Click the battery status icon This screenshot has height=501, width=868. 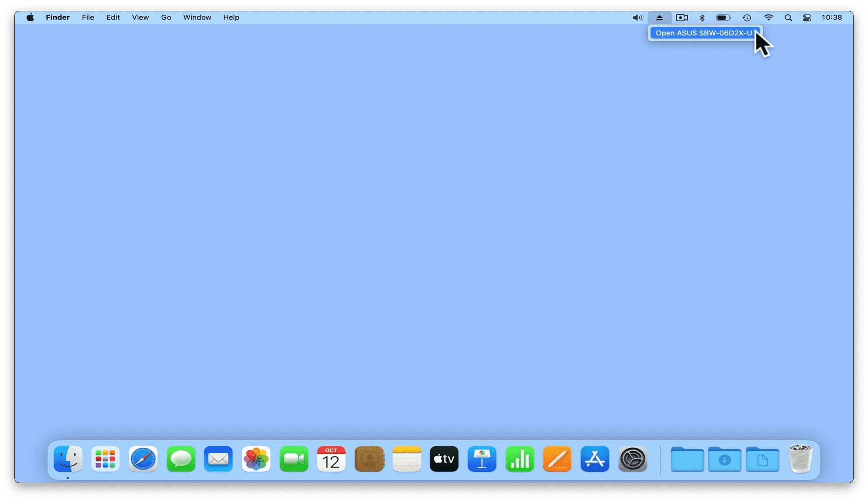pyautogui.click(x=723, y=17)
